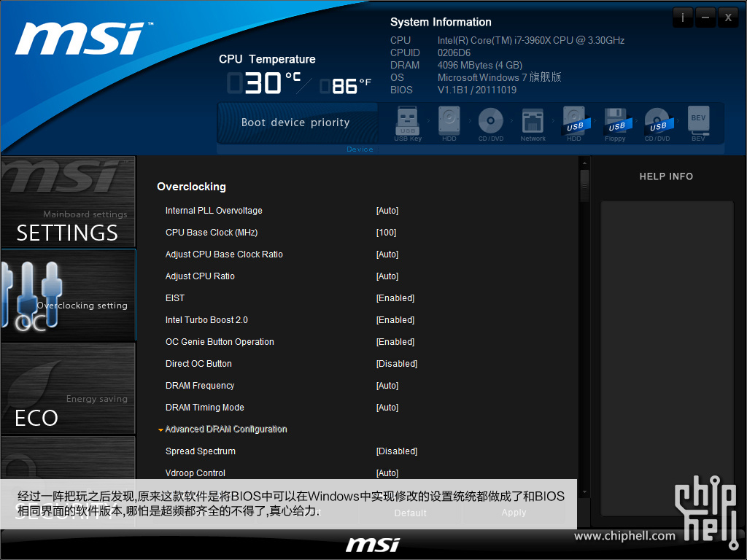The width and height of the screenshot is (747, 560).
Task: Click the Device label under boot bar
Action: pyautogui.click(x=360, y=149)
